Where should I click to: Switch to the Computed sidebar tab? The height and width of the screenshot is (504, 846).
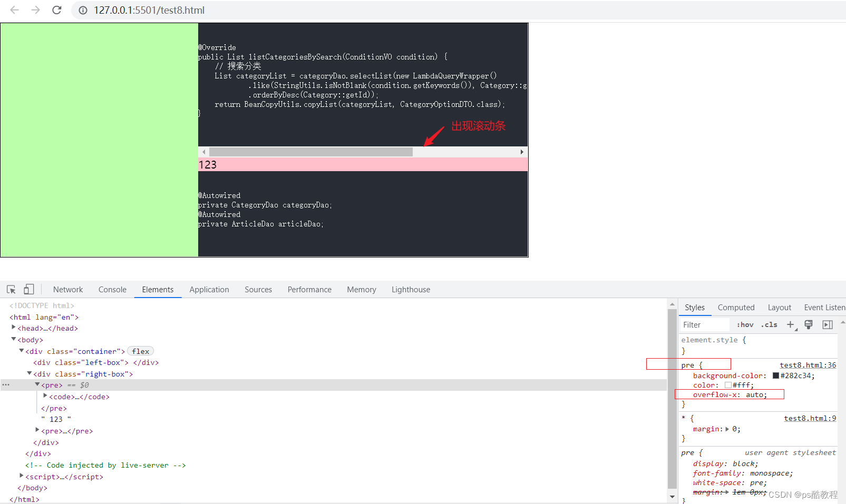point(736,308)
